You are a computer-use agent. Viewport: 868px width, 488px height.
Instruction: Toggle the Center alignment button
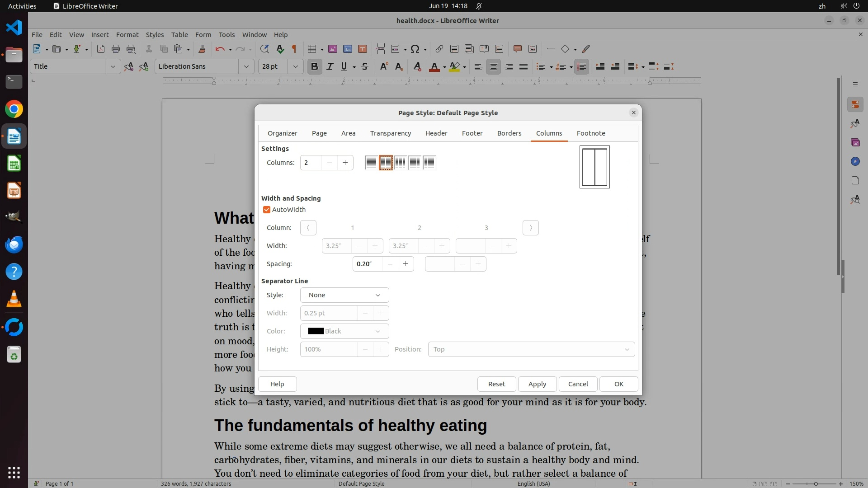pos(493,67)
